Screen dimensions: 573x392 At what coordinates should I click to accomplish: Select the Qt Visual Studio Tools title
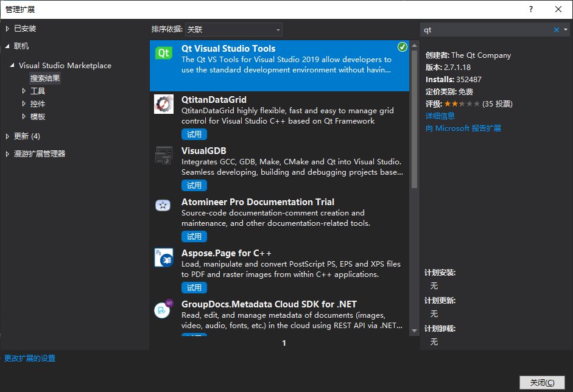228,49
